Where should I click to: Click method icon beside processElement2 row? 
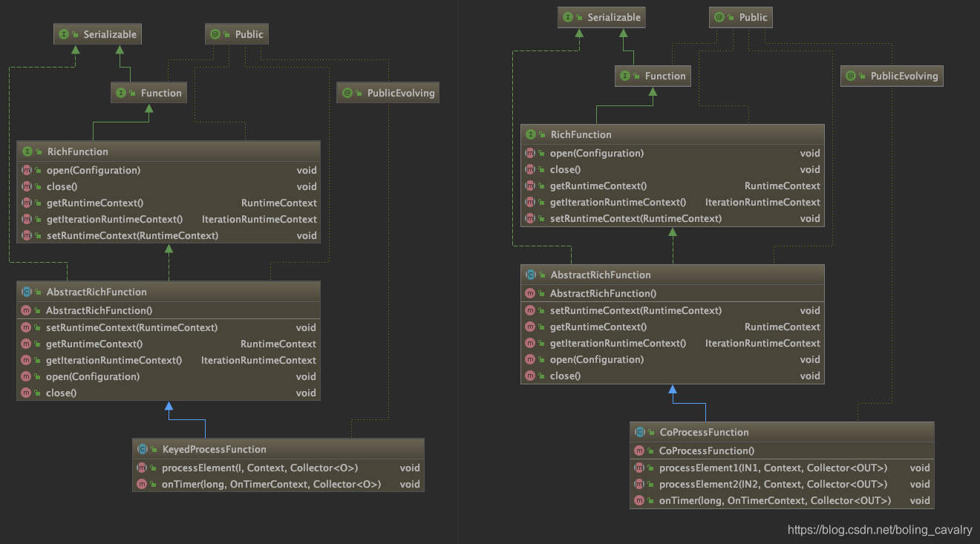point(639,484)
